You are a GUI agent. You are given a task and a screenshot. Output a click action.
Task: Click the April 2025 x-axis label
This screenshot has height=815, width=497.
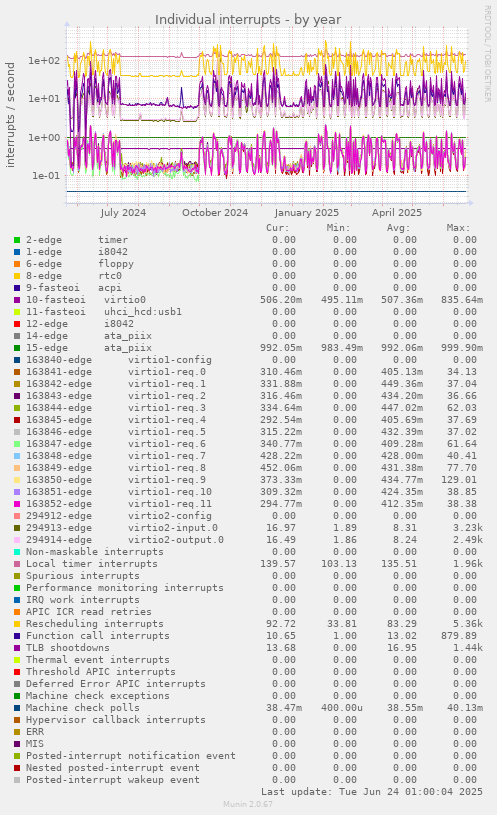click(397, 213)
